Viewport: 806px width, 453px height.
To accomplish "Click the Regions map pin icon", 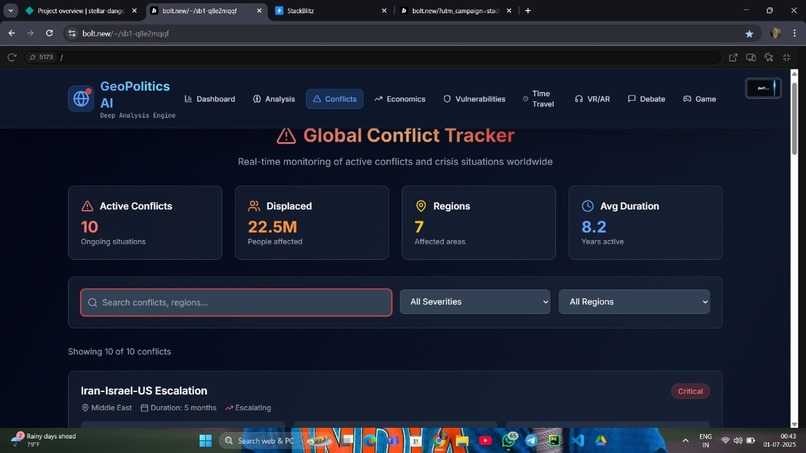I will click(420, 206).
